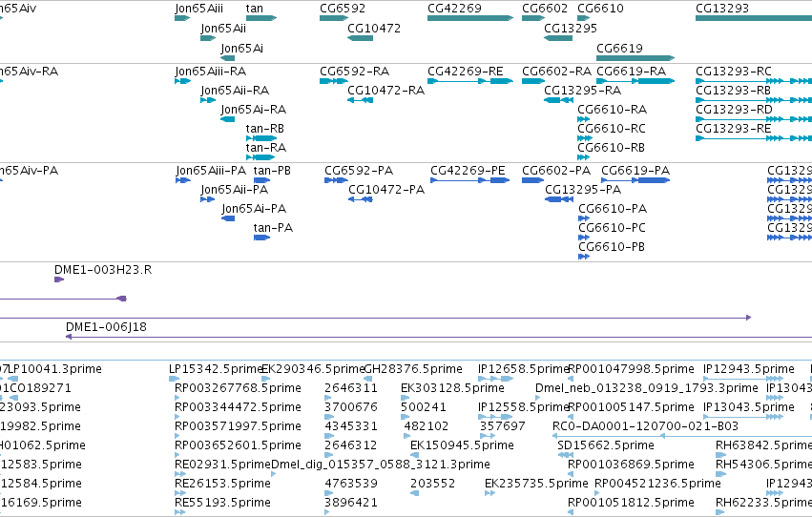Click protein Jon65Aiii-PA

coord(211,170)
